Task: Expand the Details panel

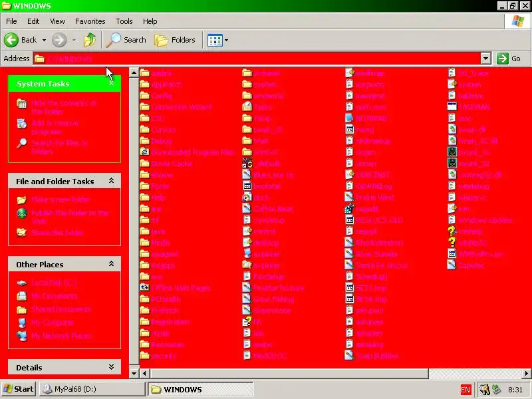Action: pos(111,367)
